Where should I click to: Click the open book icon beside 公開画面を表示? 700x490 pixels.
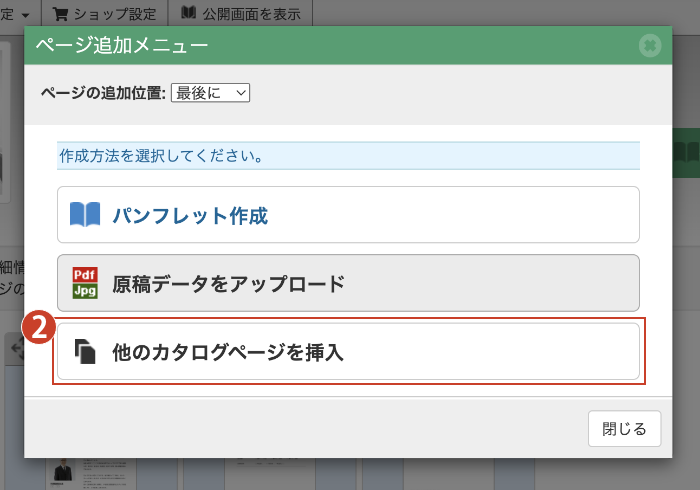tap(188, 13)
